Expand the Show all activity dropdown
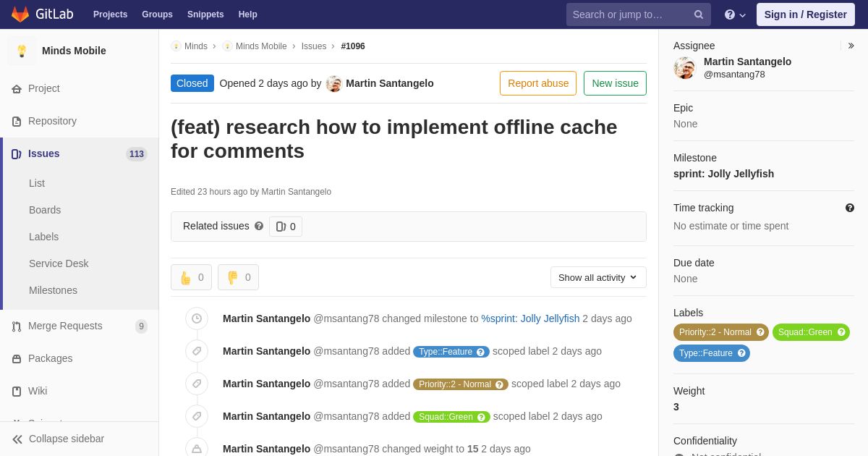Image resolution: width=868 pixels, height=456 pixels. 598,277
